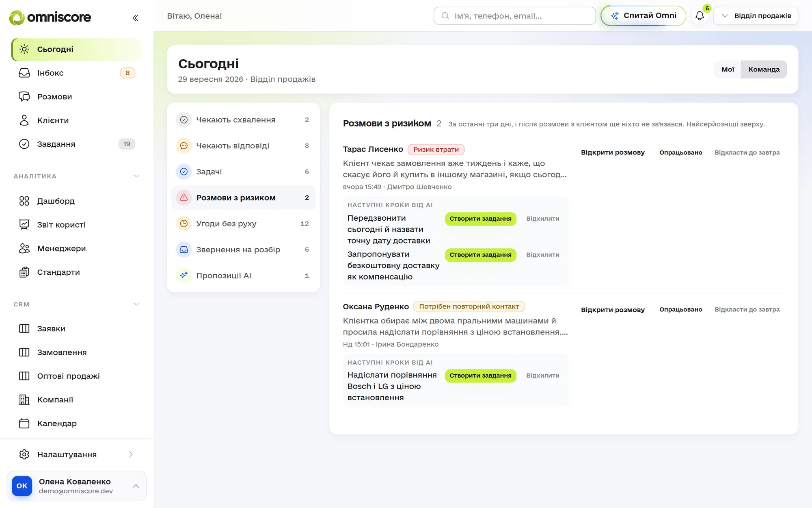Create task for Передзвонити сьогодні step

[x=480, y=219]
